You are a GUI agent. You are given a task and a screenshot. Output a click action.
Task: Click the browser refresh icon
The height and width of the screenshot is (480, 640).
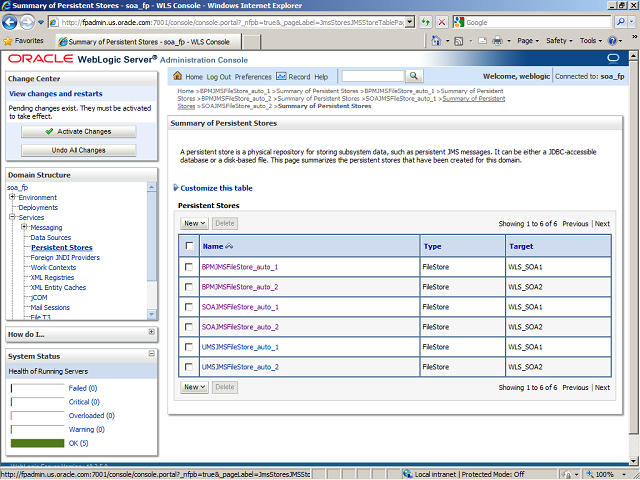click(427, 21)
